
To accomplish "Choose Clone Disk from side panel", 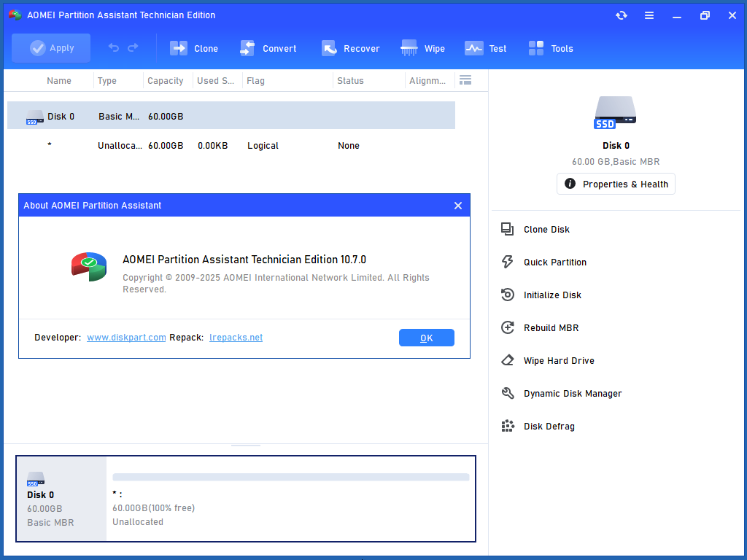I will click(x=546, y=230).
